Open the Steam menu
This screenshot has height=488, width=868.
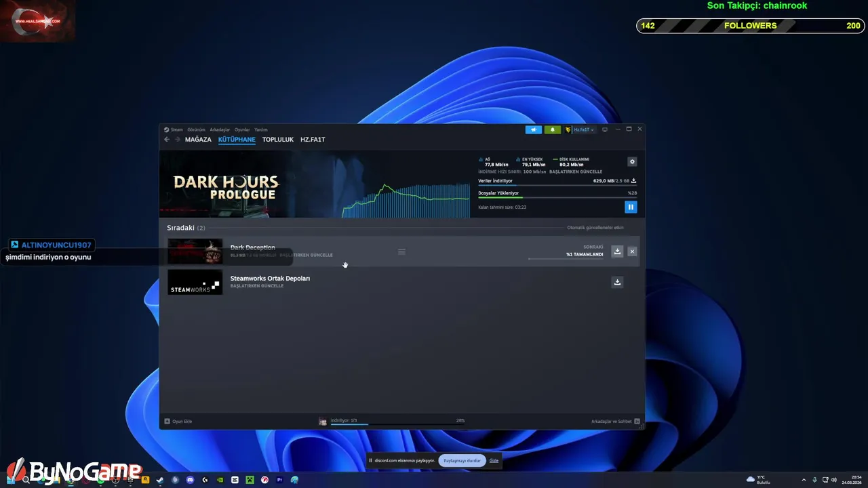tap(176, 129)
